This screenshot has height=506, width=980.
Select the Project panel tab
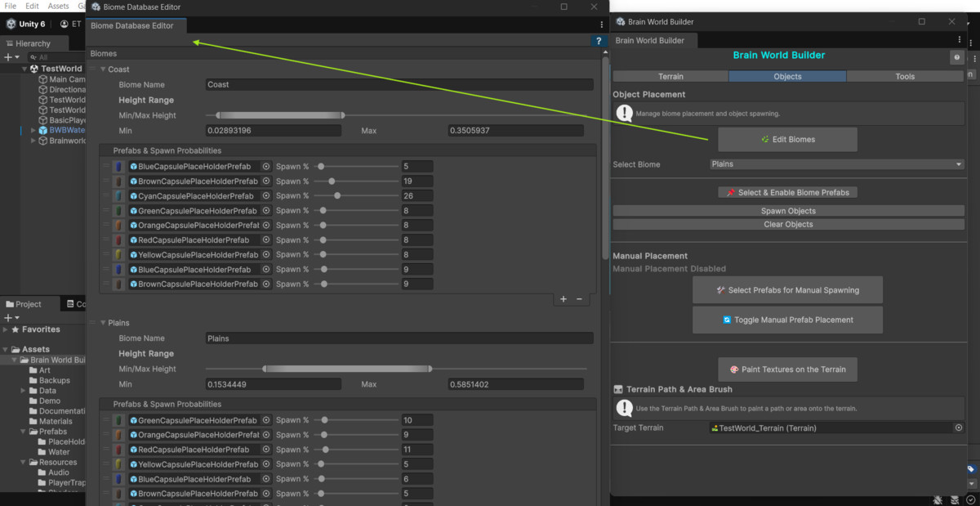[29, 304]
